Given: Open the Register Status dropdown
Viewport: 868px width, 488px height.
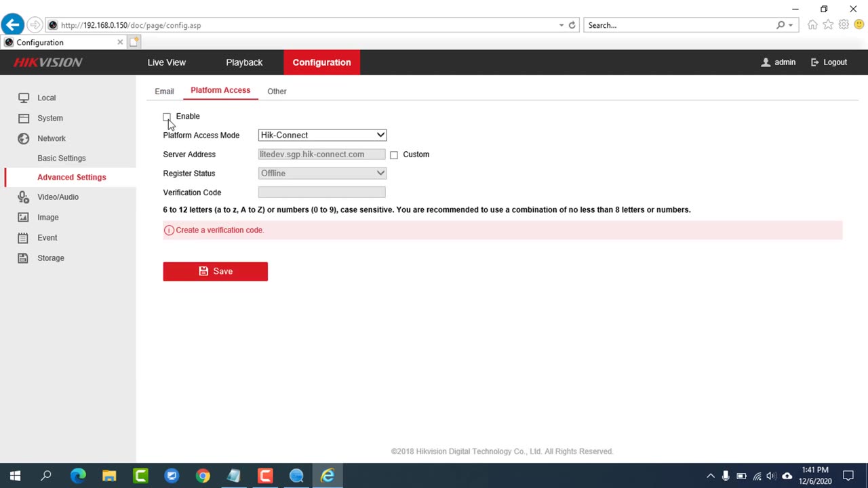Looking at the screenshot, I should [x=322, y=173].
